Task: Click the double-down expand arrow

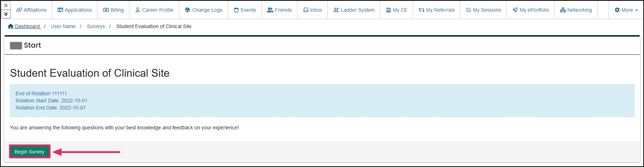Action: point(6,14)
